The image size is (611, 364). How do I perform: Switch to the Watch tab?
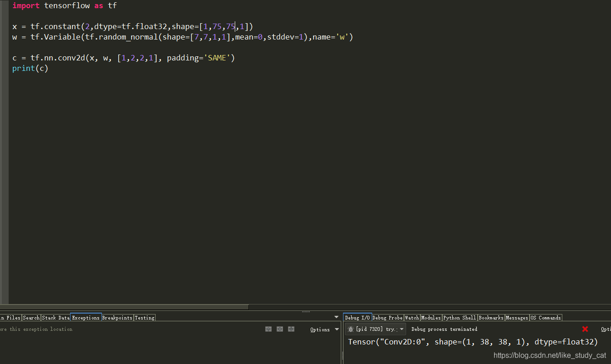412,318
